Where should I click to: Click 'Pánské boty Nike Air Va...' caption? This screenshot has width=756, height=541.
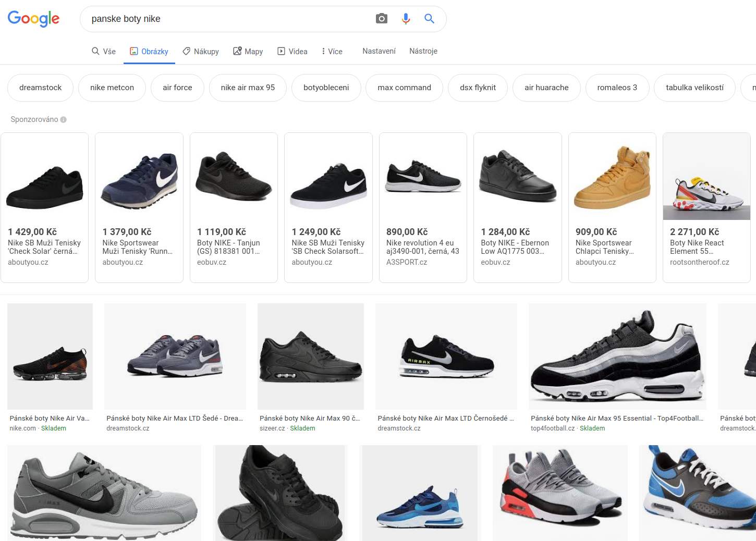point(50,418)
